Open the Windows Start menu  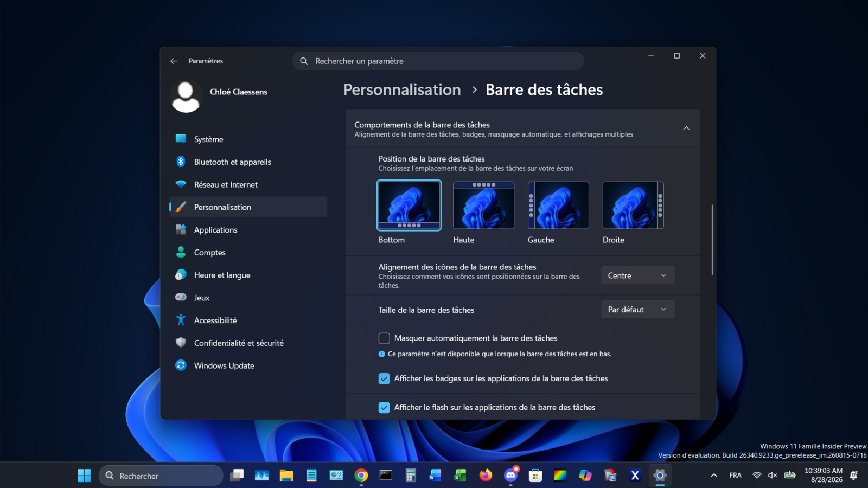[84, 476]
